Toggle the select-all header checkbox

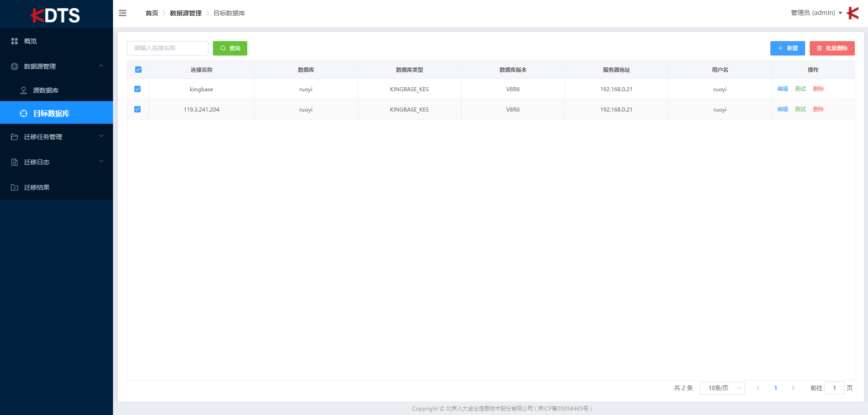click(x=138, y=70)
